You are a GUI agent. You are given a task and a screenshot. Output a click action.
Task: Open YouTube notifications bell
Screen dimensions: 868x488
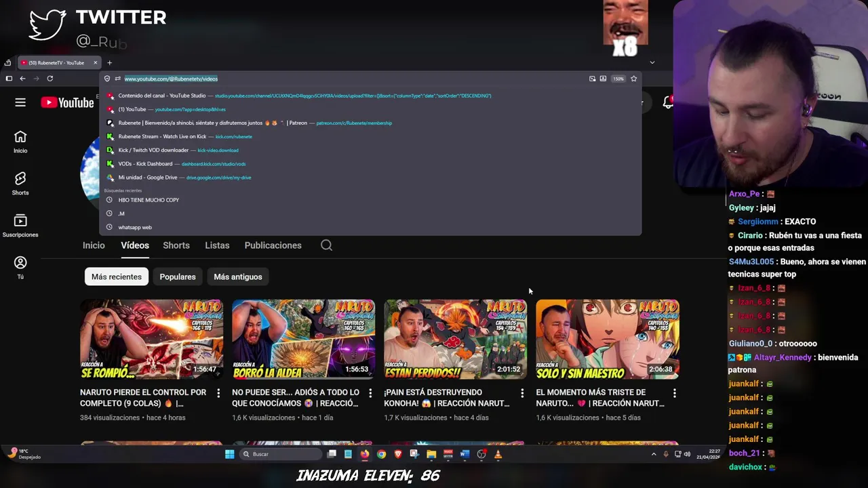[669, 102]
